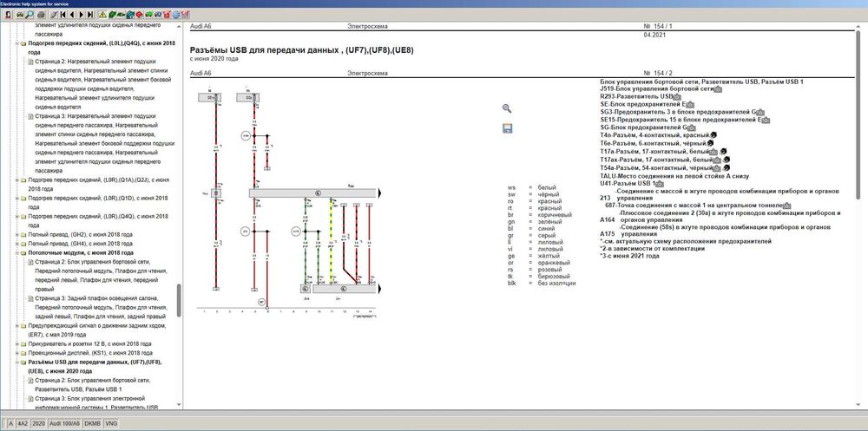Save diagram using the floppy disk icon
Screen dimensions: 868x431
click(507, 128)
